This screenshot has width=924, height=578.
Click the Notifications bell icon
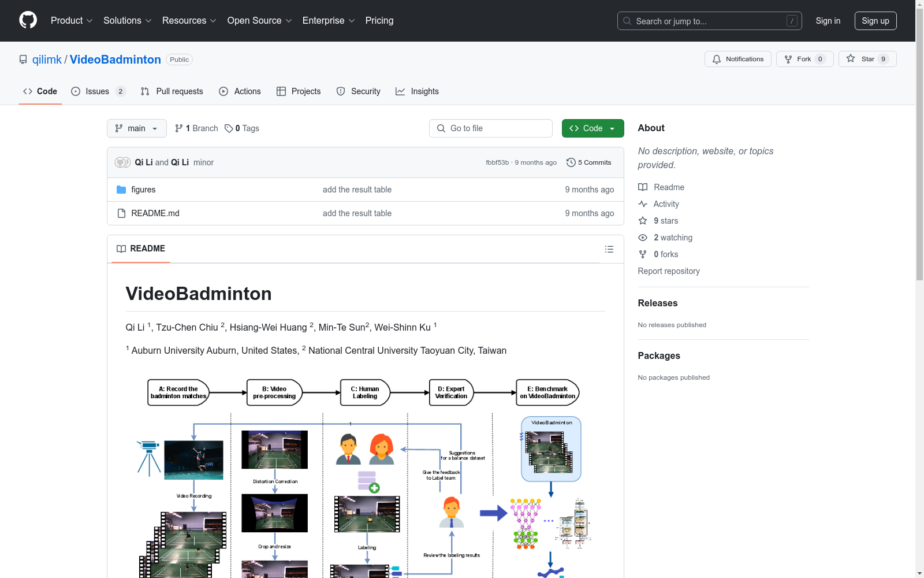click(717, 59)
